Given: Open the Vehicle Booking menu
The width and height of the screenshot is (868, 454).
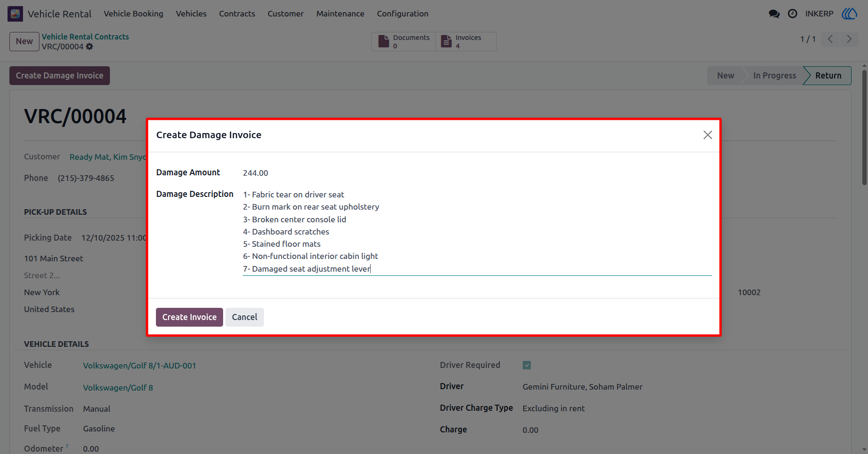Looking at the screenshot, I should pos(133,14).
